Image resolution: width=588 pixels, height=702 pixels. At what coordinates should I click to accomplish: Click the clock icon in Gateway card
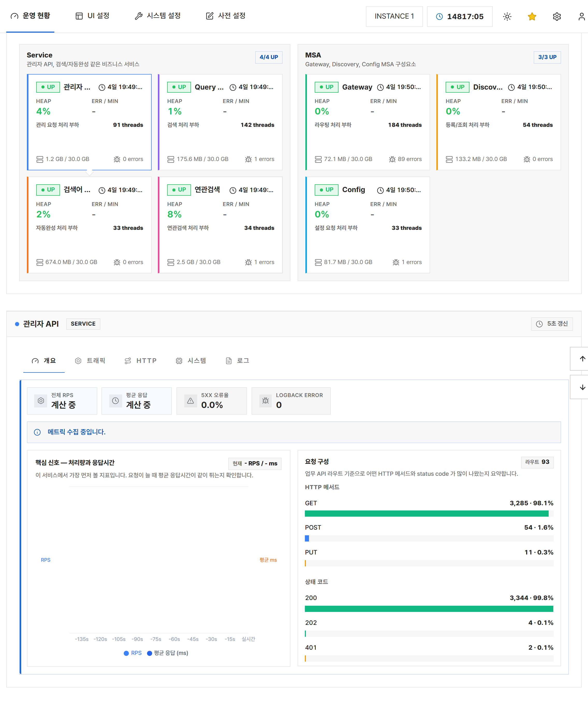pos(380,87)
